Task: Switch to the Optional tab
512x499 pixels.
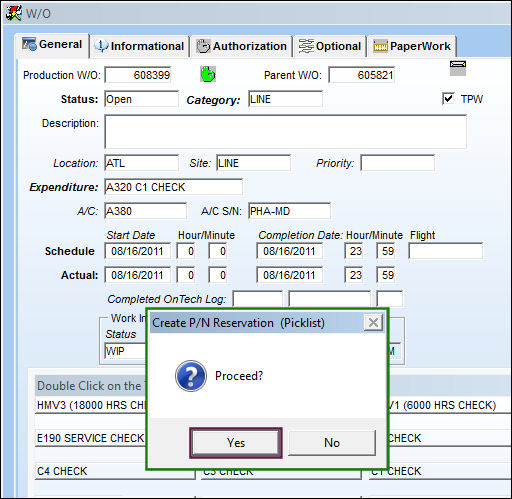Action: [330, 46]
